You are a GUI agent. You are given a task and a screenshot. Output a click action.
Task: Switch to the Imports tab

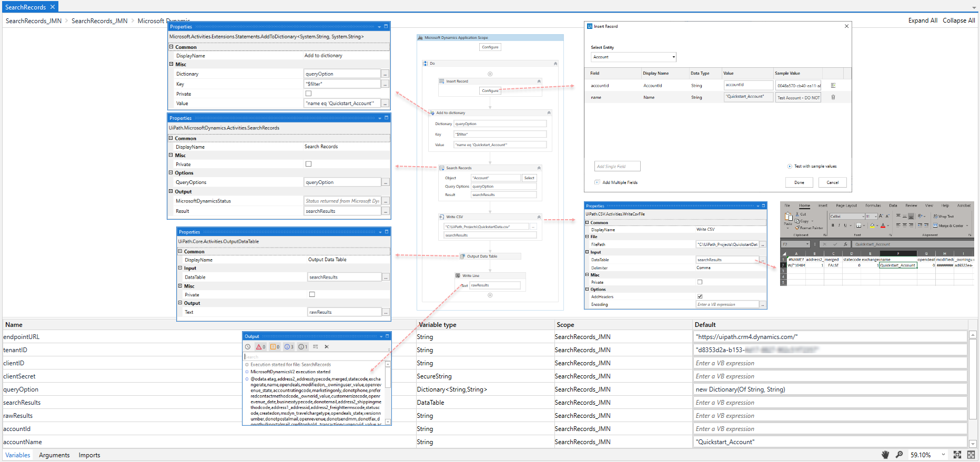[x=89, y=455]
